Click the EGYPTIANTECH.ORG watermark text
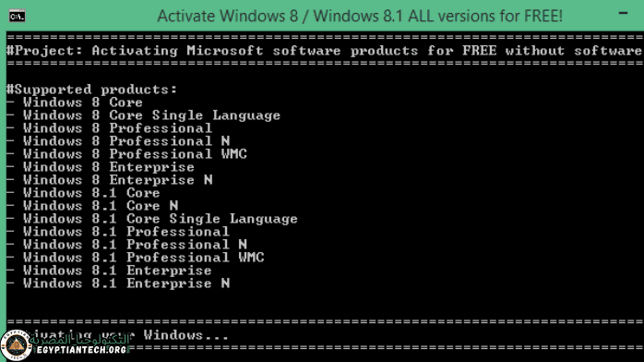Viewport: 644px width, 362px height. tap(81, 350)
